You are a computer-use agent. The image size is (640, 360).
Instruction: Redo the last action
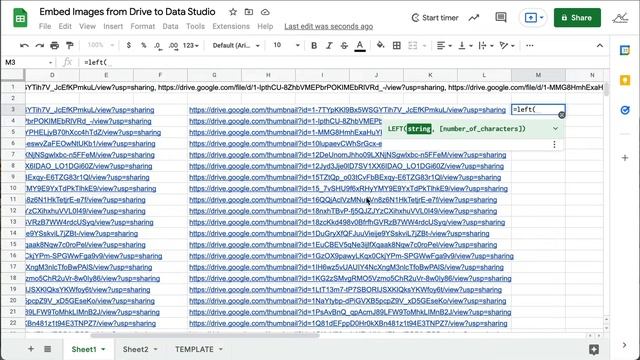[39, 45]
